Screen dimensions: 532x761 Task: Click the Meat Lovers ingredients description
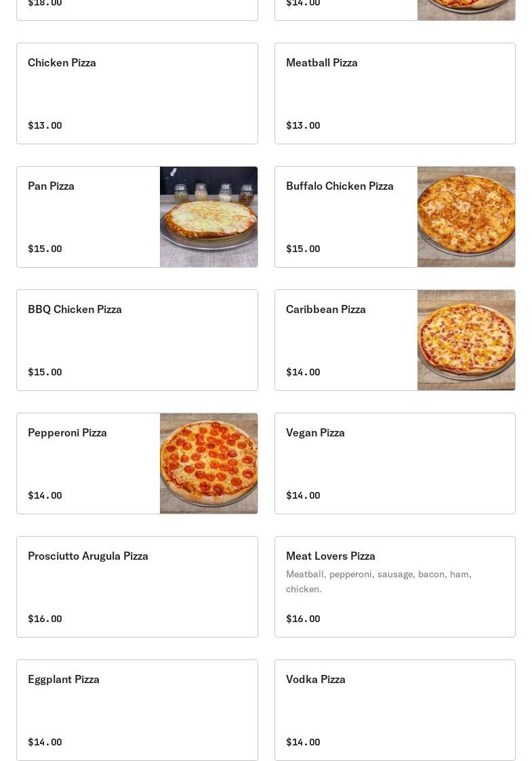378,581
